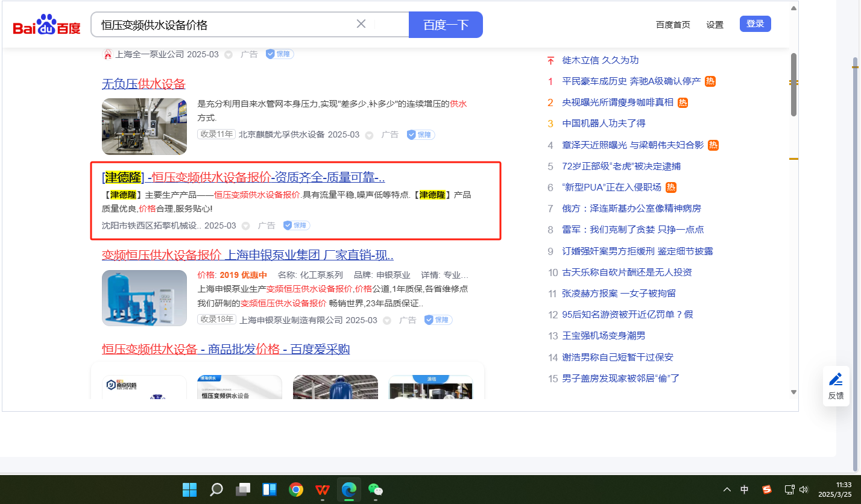Screen dimensions: 861x504
Task: Expand ad dropdown beside 北京麒麟尤孚供水设备
Action: coord(369,135)
